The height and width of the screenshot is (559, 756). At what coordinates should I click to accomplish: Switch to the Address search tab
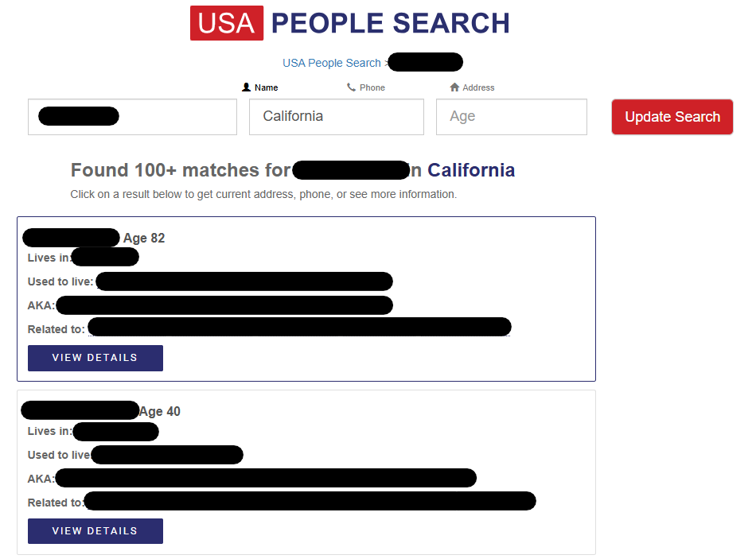(x=472, y=87)
